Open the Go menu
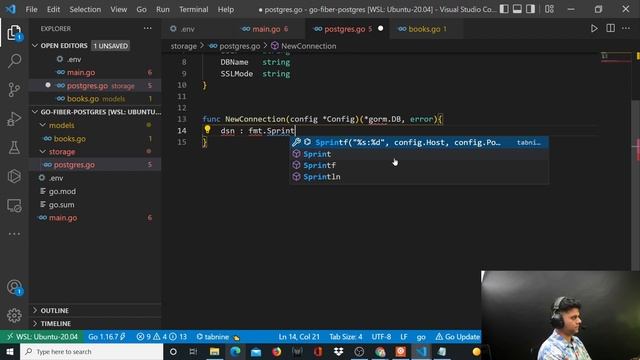 (141, 9)
